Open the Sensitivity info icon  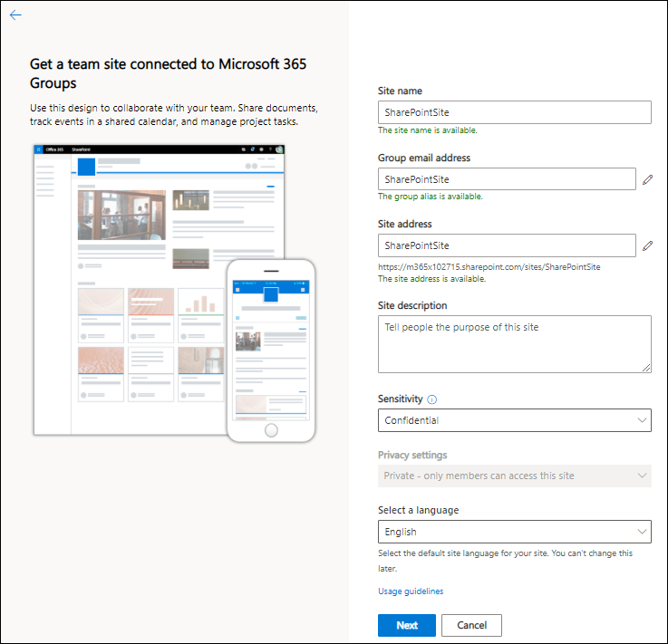pos(431,399)
